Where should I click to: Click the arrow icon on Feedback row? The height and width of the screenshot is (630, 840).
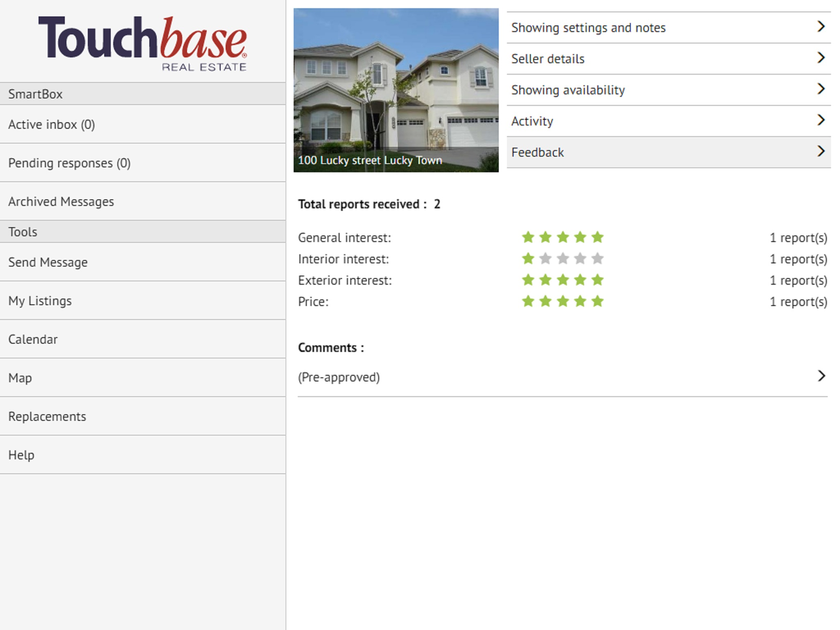click(x=821, y=151)
